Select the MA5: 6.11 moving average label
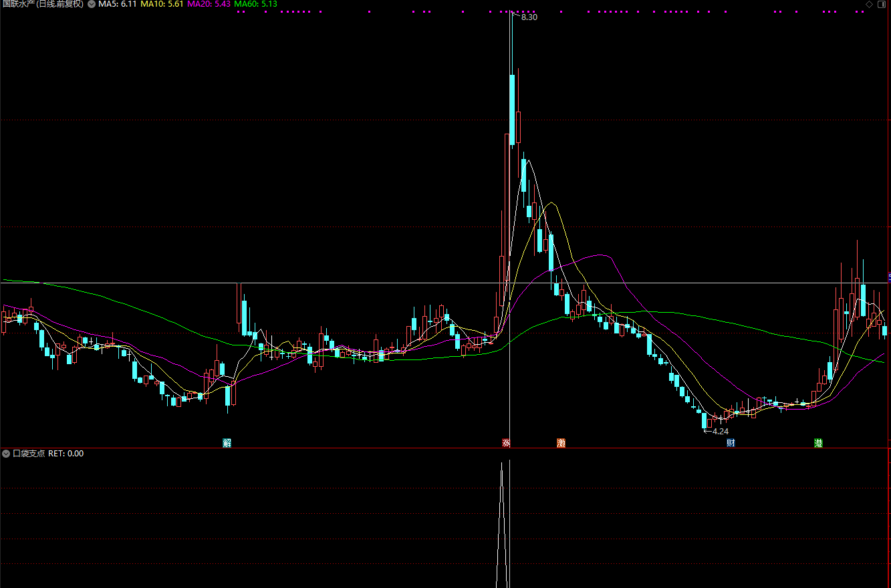The width and height of the screenshot is (891, 588). pyautogui.click(x=118, y=4)
